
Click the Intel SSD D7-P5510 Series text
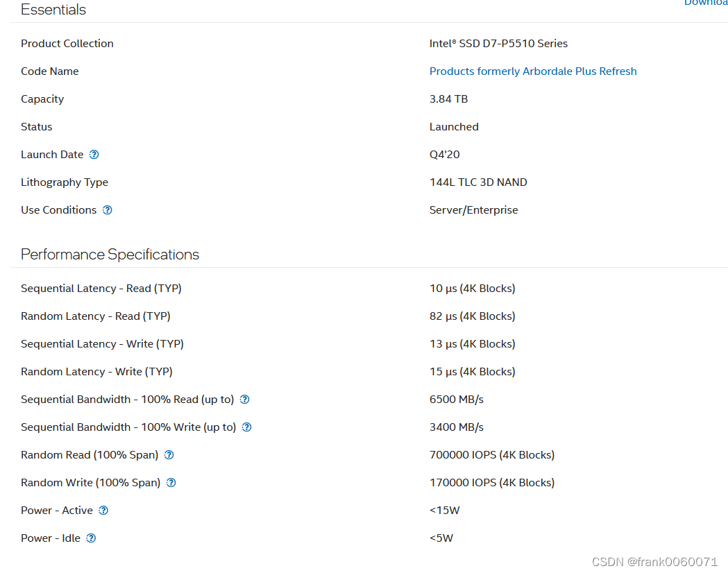498,43
